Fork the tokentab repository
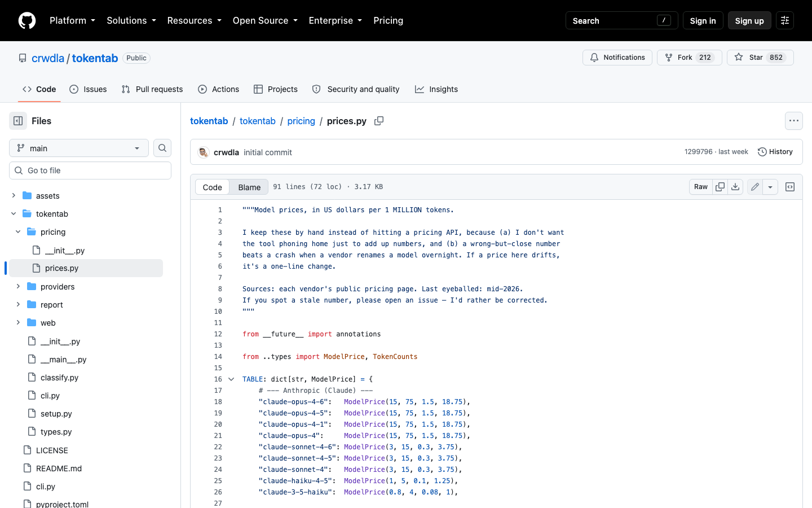The image size is (812, 508). [690, 58]
